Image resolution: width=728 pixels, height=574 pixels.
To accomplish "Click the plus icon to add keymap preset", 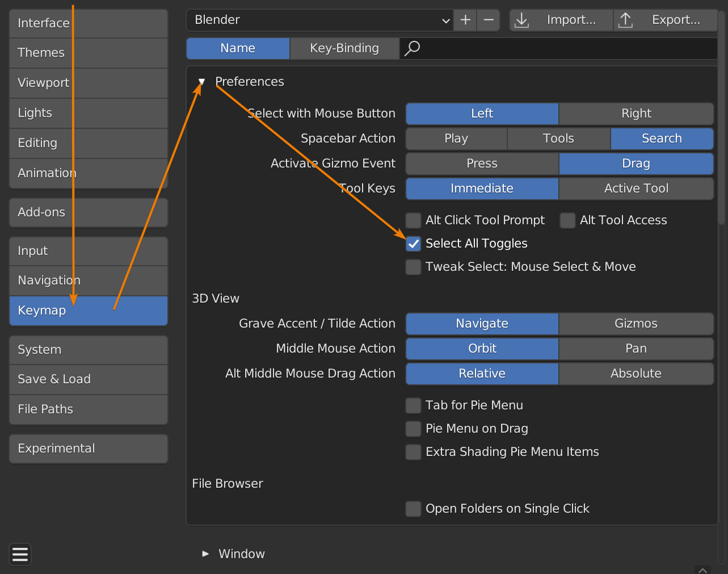I will [465, 20].
